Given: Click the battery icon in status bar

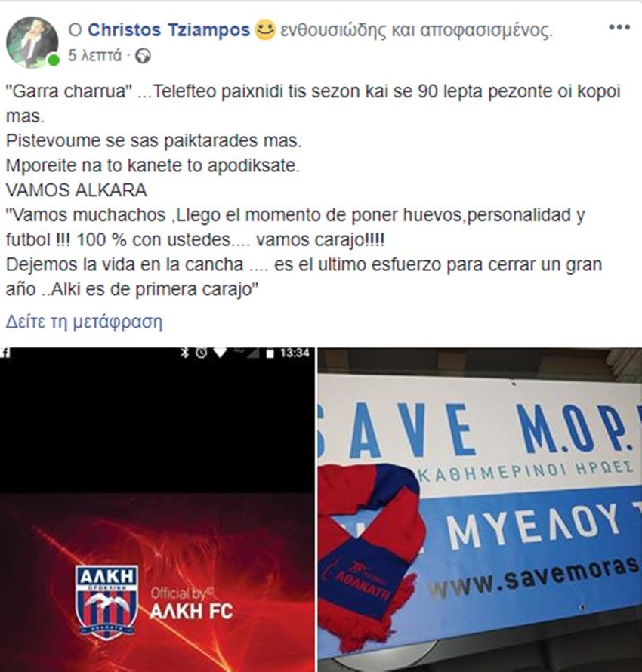Looking at the screenshot, I should 270,353.
